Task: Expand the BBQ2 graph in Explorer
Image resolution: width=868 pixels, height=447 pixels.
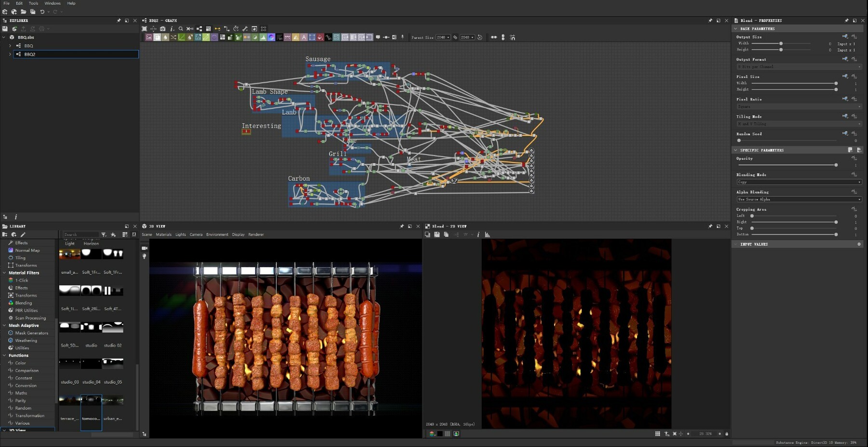Action: point(10,54)
